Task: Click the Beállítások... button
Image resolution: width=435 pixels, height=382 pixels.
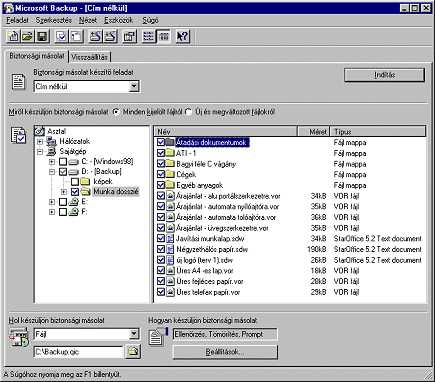Action: (225, 352)
